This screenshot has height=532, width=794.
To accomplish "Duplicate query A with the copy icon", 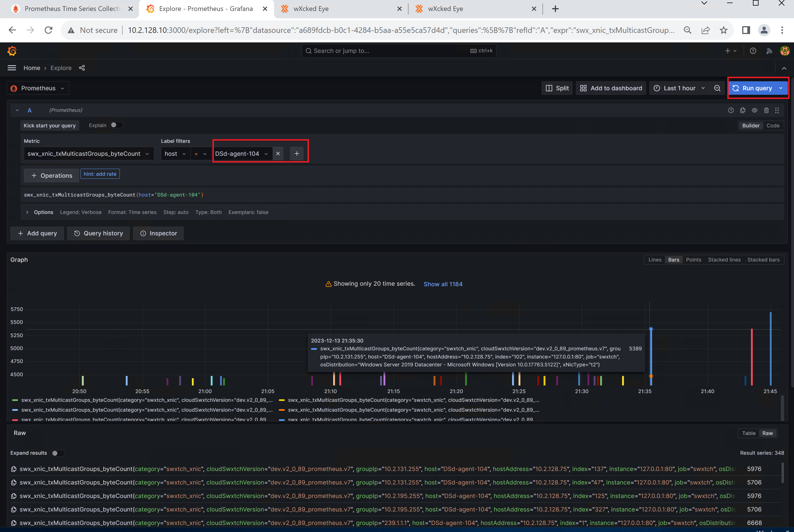I will [743, 110].
